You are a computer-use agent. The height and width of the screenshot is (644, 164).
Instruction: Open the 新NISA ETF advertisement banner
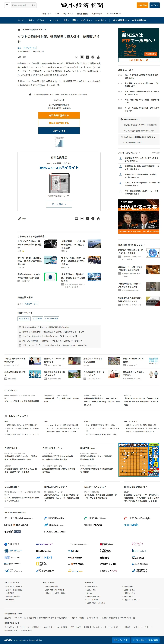tap(139, 45)
